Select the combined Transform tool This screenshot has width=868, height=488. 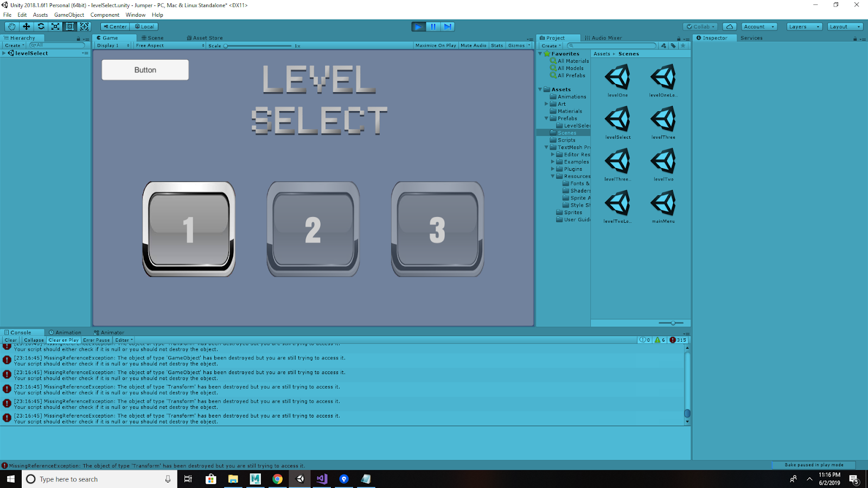pyautogui.click(x=85, y=27)
